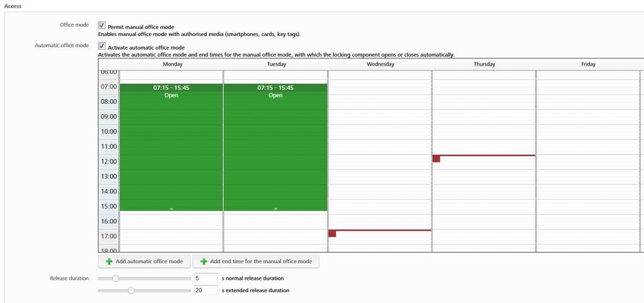
Task: Click the extended release duration value field
Action: 206,290
